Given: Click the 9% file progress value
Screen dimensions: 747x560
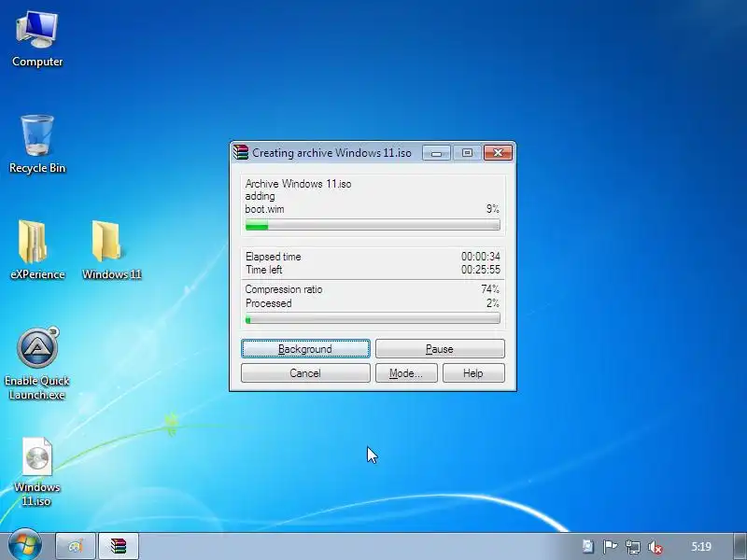Looking at the screenshot, I should (493, 208).
